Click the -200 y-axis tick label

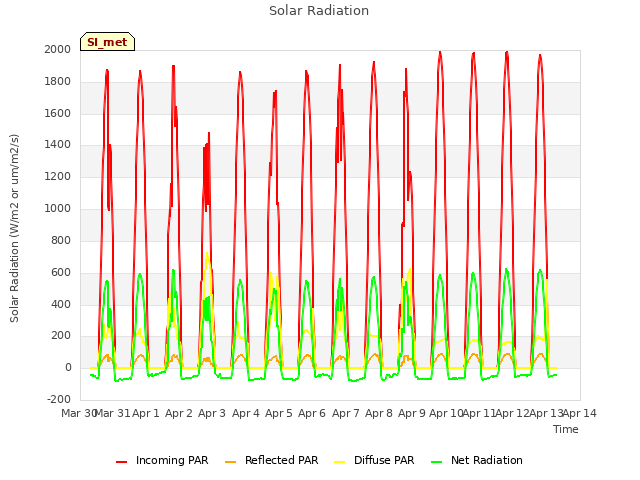tap(59, 399)
